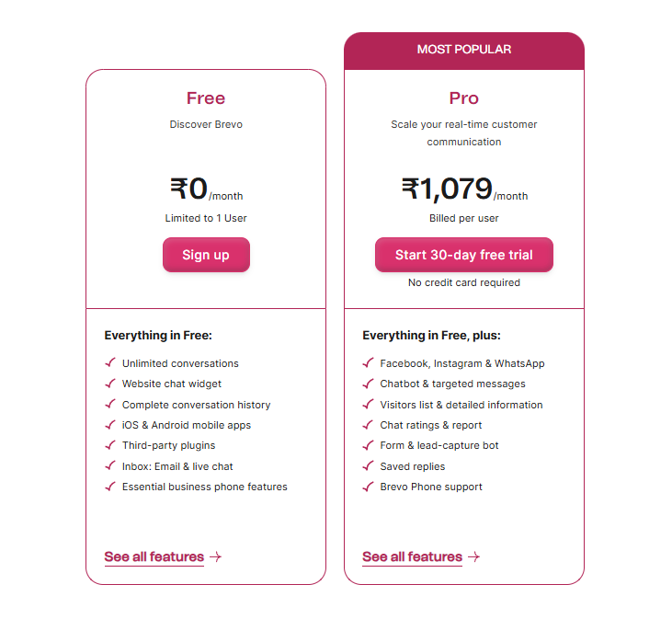Click checkmark next to Unlimited conversations
The width and height of the screenshot is (672, 619).
[110, 362]
